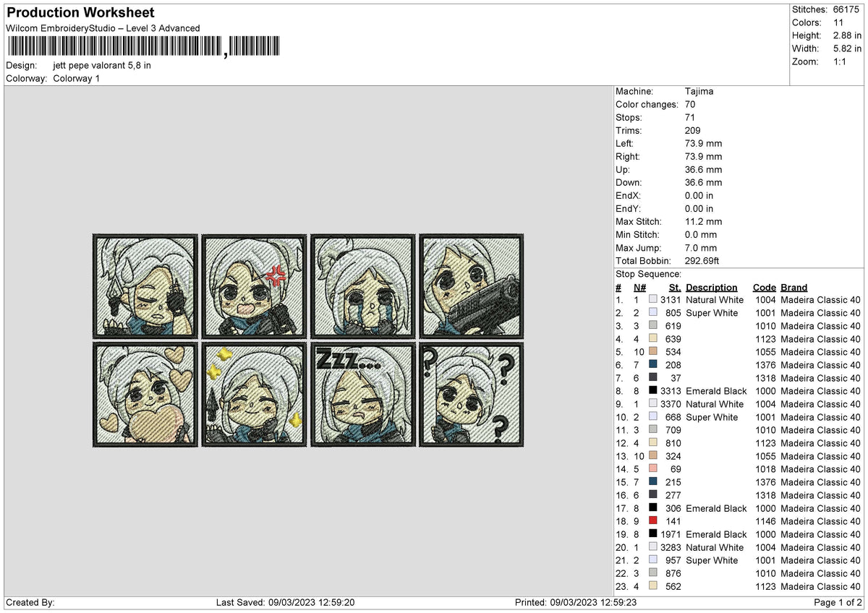The width and height of the screenshot is (868, 613).
Task: Select the Trims value 209
Action: point(693,131)
